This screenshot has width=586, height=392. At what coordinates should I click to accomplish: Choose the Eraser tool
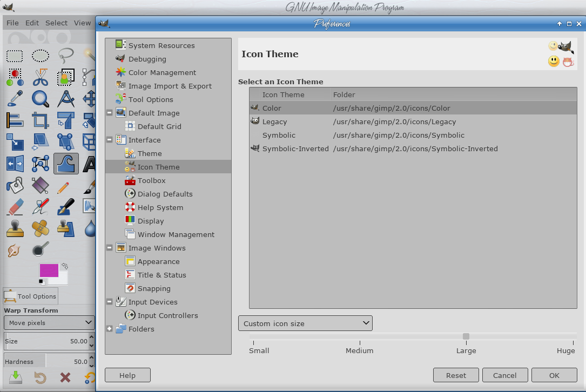(x=15, y=207)
